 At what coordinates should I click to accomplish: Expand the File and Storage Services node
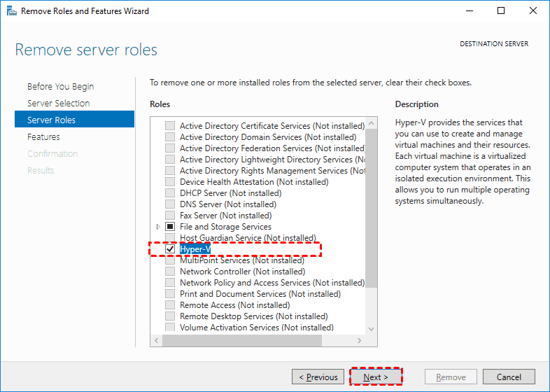(159, 227)
